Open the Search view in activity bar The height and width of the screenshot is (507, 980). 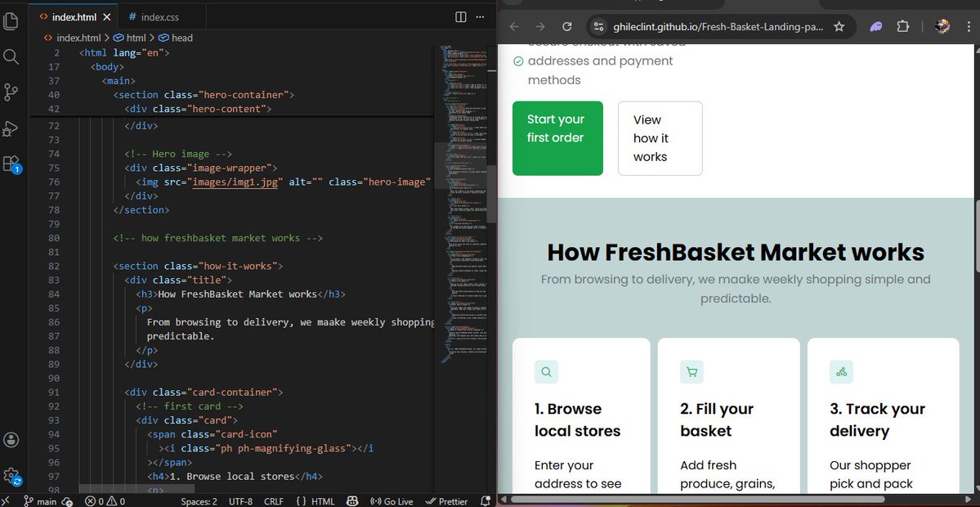pyautogui.click(x=11, y=57)
